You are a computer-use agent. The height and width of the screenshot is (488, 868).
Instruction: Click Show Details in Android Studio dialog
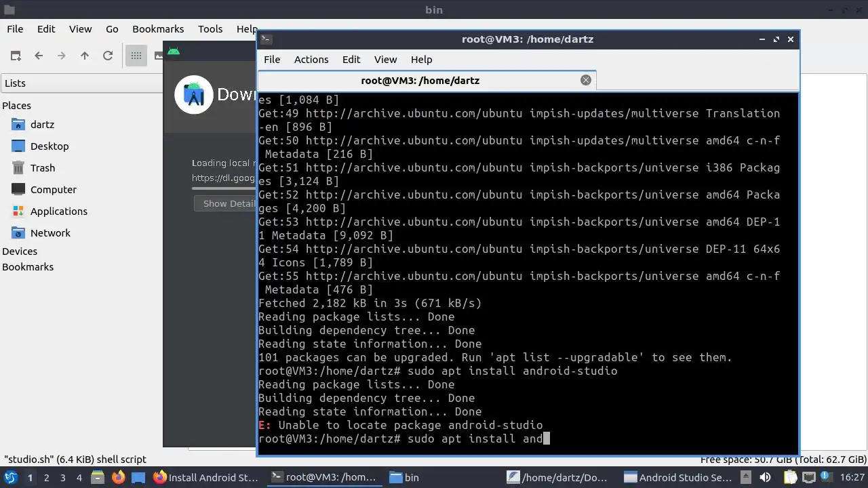[225, 203]
